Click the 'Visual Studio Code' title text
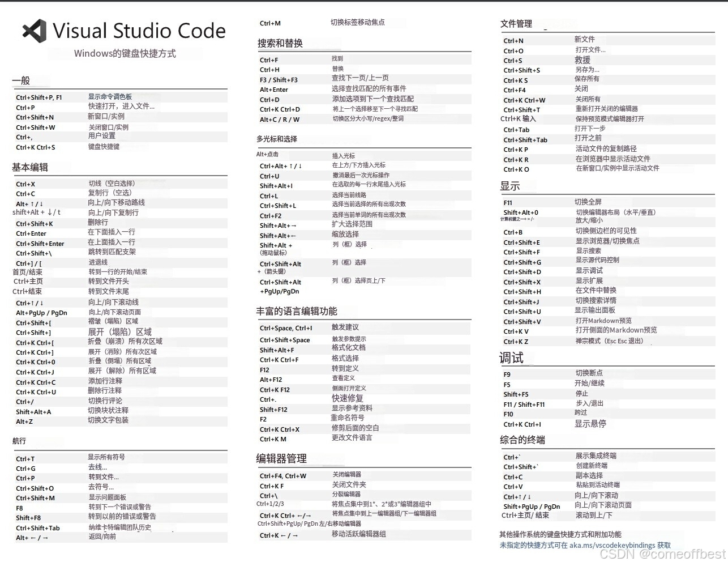Screen dimensions: 728x566 139,31
